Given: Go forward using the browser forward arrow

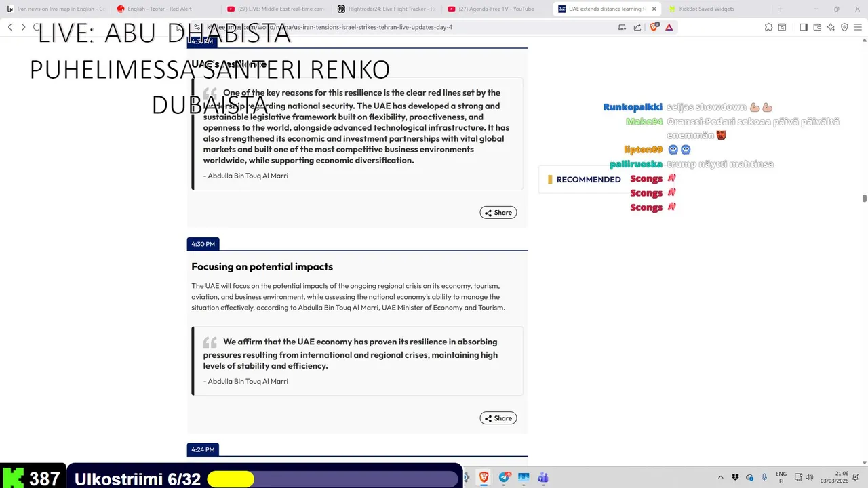Looking at the screenshot, I should point(23,27).
